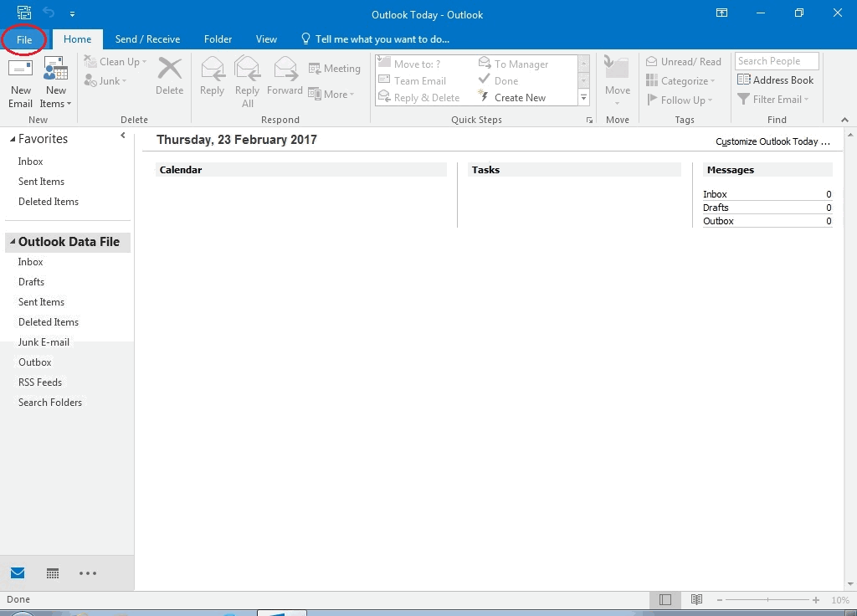Viewport: 857px width, 616px height.
Task: Toggle Unread/Read status
Action: (683, 62)
